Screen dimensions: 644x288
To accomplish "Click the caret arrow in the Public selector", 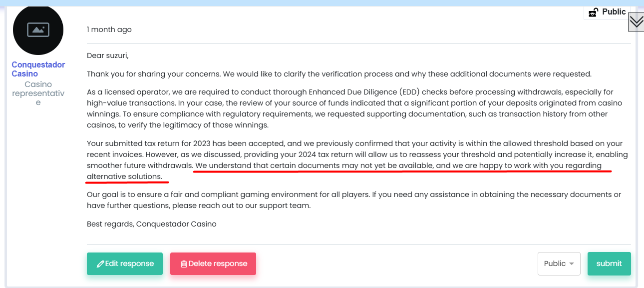I will [x=572, y=264].
